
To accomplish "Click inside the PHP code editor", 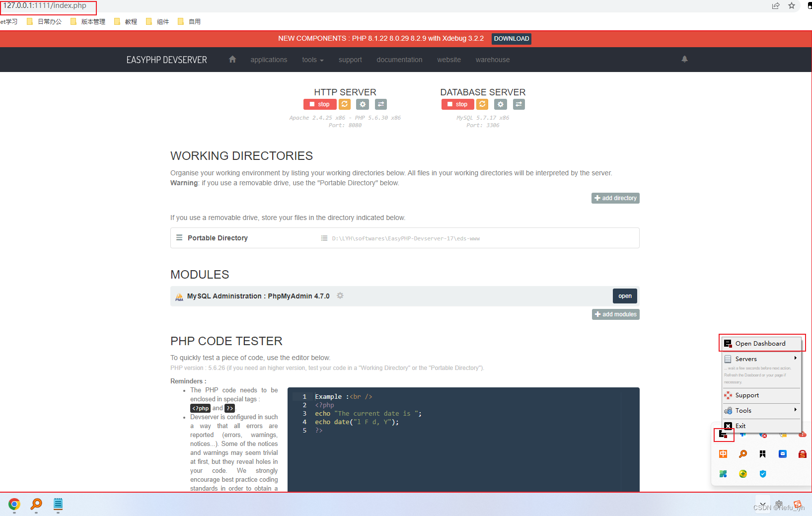I will [x=463, y=440].
